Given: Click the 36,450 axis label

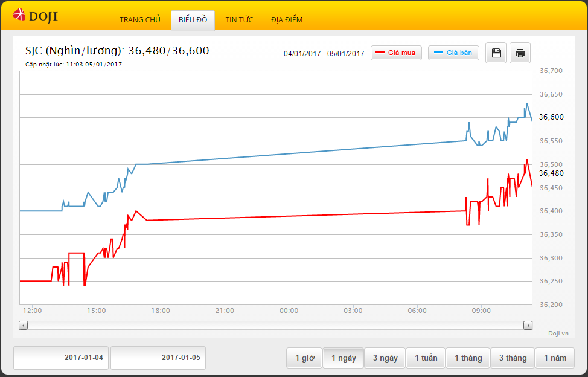Looking at the screenshot, I should (551, 188).
